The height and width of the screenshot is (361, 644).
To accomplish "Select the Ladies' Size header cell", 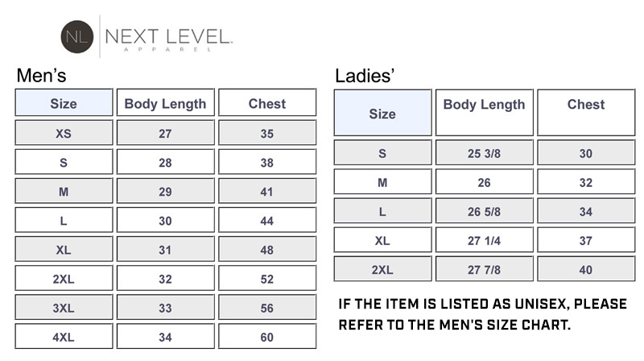I will pyautogui.click(x=382, y=114).
